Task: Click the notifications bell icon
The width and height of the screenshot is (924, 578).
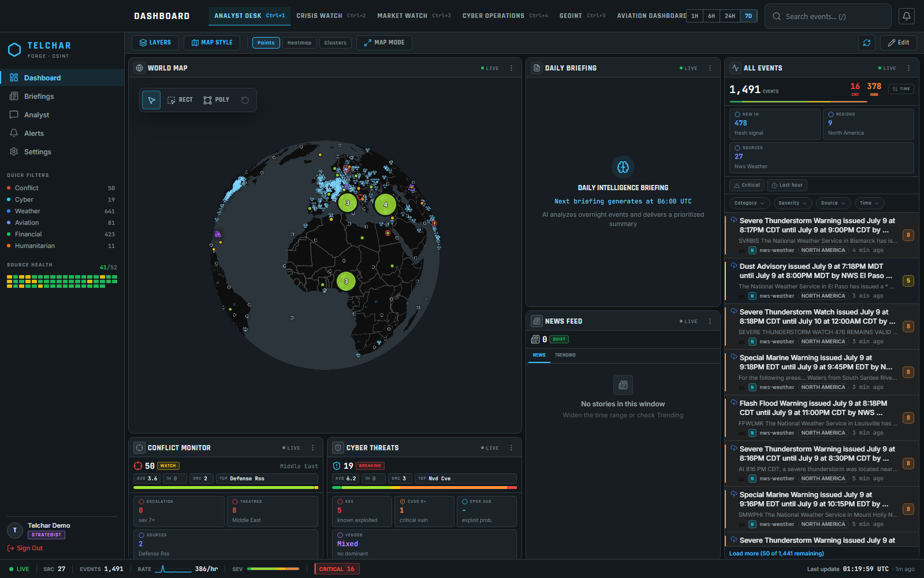Action: click(x=907, y=16)
